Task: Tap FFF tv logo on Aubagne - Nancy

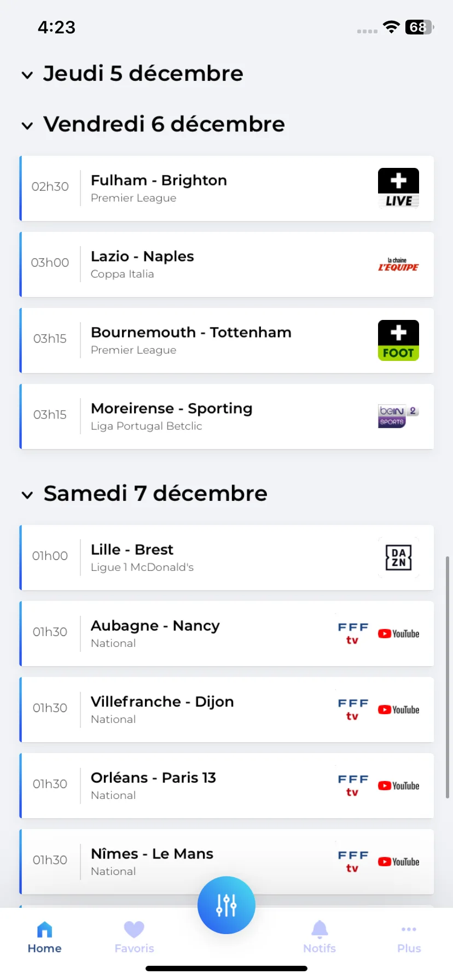Action: pyautogui.click(x=353, y=634)
